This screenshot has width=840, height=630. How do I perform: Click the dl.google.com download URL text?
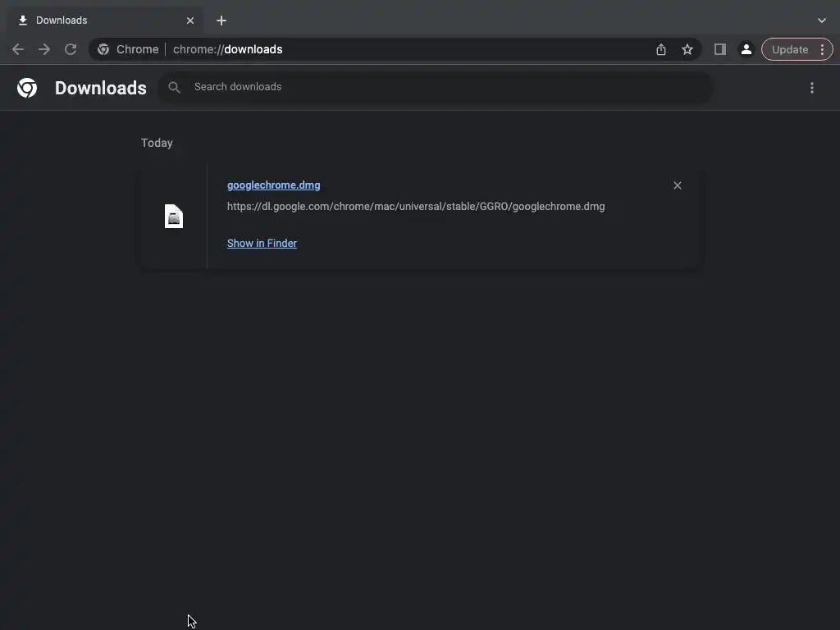[416, 206]
